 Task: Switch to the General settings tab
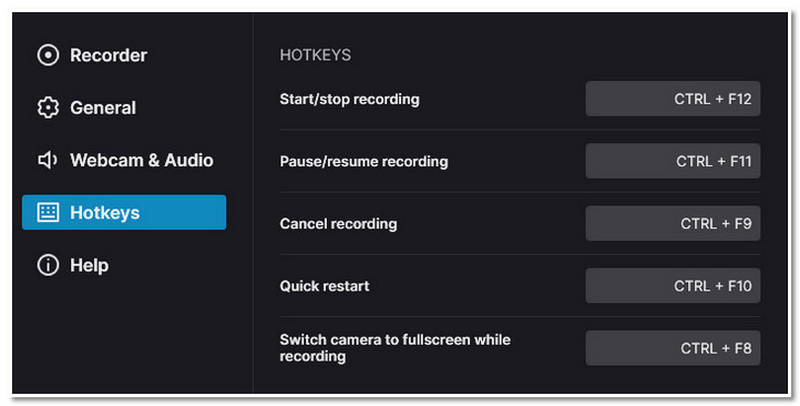point(103,108)
